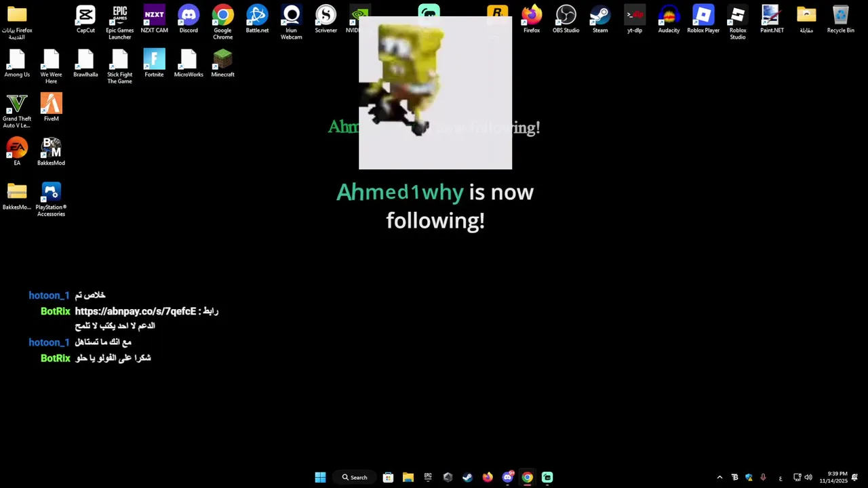Open the volume tray icon
Image resolution: width=868 pixels, height=488 pixels.
click(808, 477)
